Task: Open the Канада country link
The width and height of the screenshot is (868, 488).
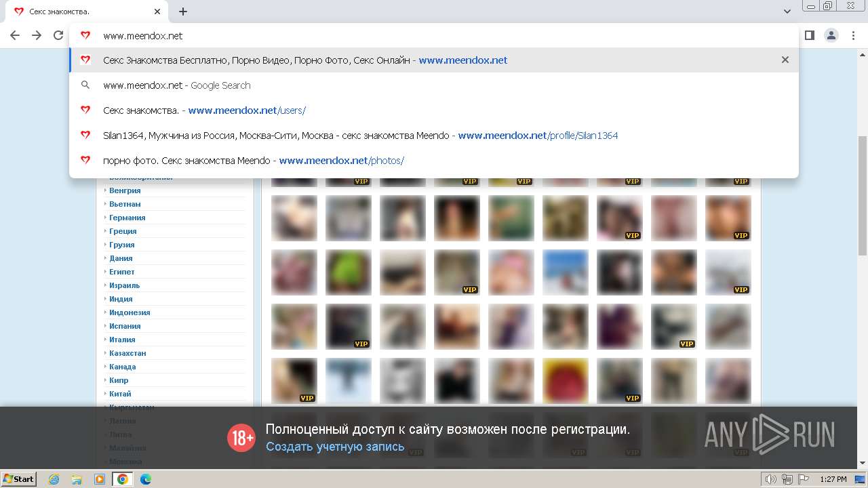Action: (123, 367)
